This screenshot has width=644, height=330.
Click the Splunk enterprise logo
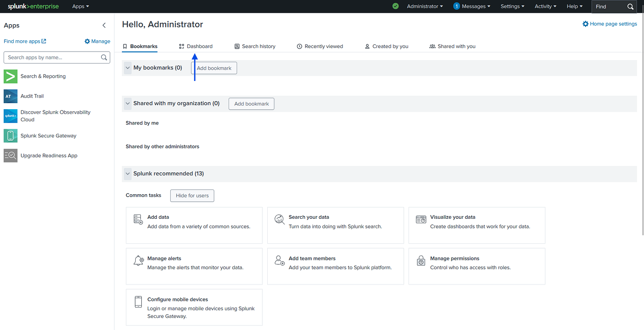(33, 6)
